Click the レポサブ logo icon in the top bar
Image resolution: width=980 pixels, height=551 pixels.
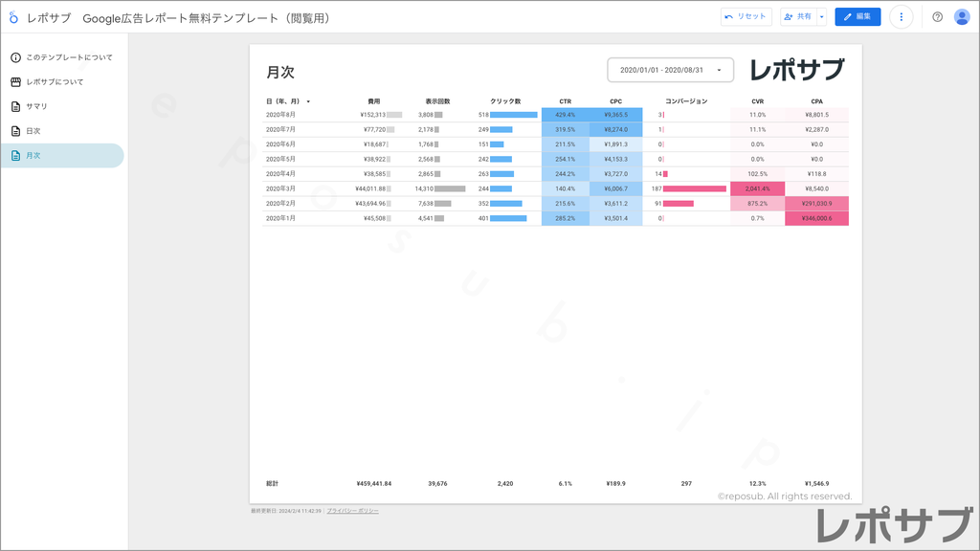(13, 15)
